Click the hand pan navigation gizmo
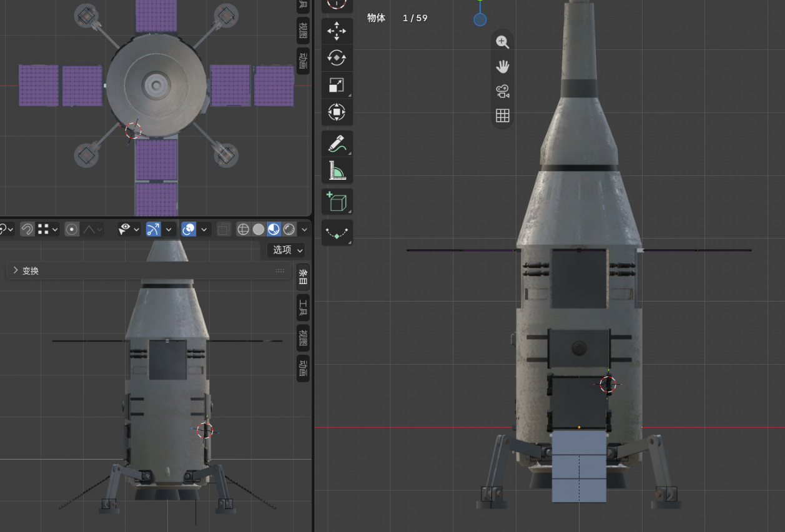 (x=503, y=66)
